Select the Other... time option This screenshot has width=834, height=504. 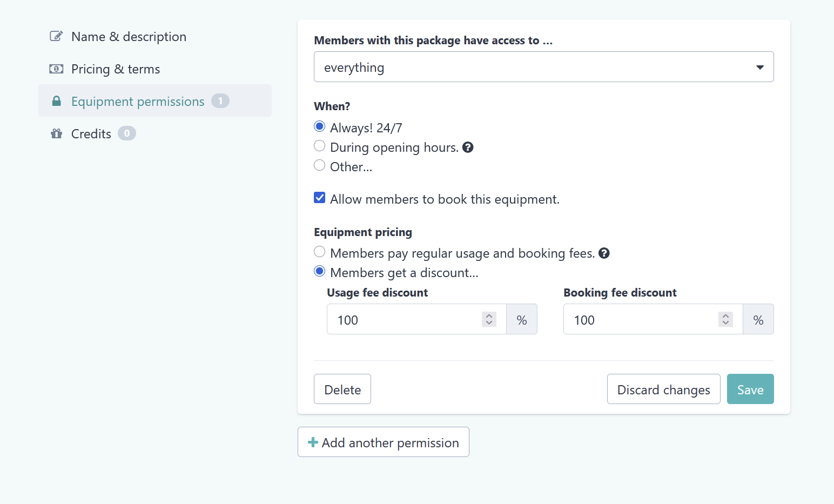[320, 165]
